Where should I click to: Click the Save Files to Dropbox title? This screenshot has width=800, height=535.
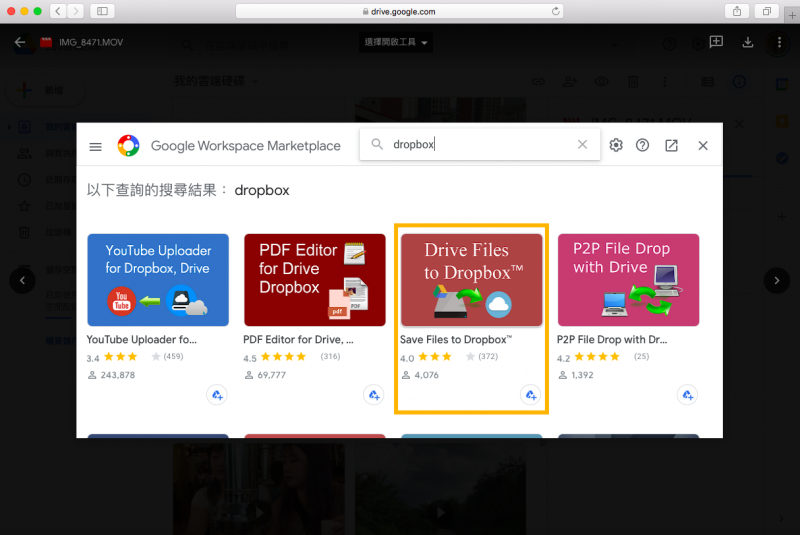(456, 340)
